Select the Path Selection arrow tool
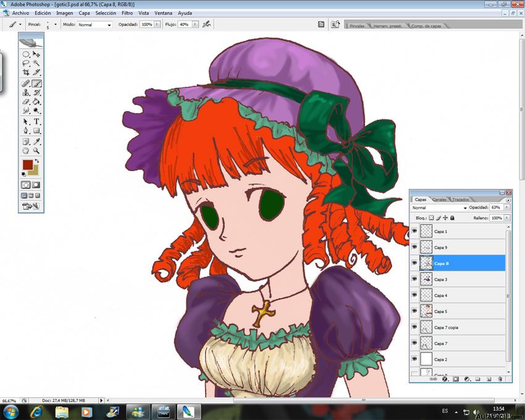This screenshot has height=420, width=525. click(26, 122)
